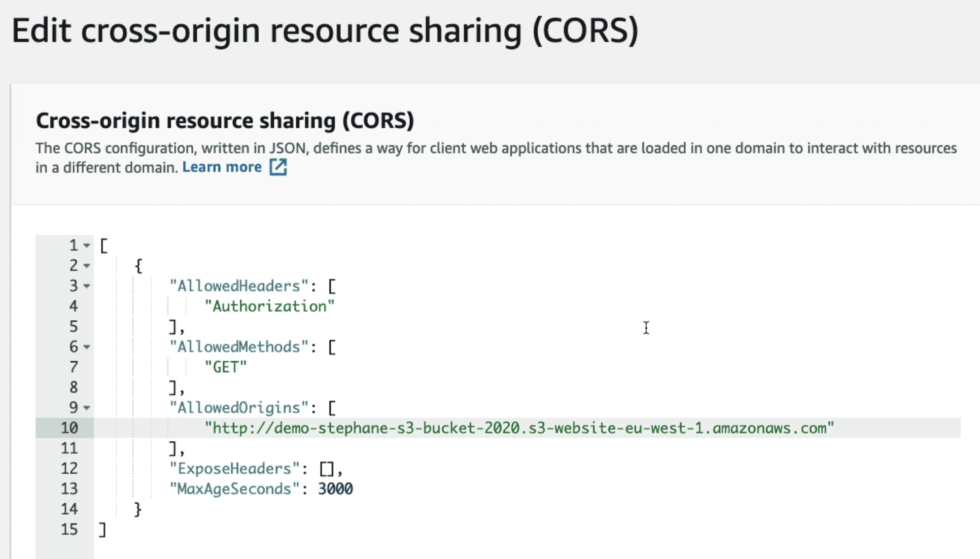Place cursor in the AllowedOrigins URL string
This screenshot has width=980, height=559.
[x=518, y=428]
